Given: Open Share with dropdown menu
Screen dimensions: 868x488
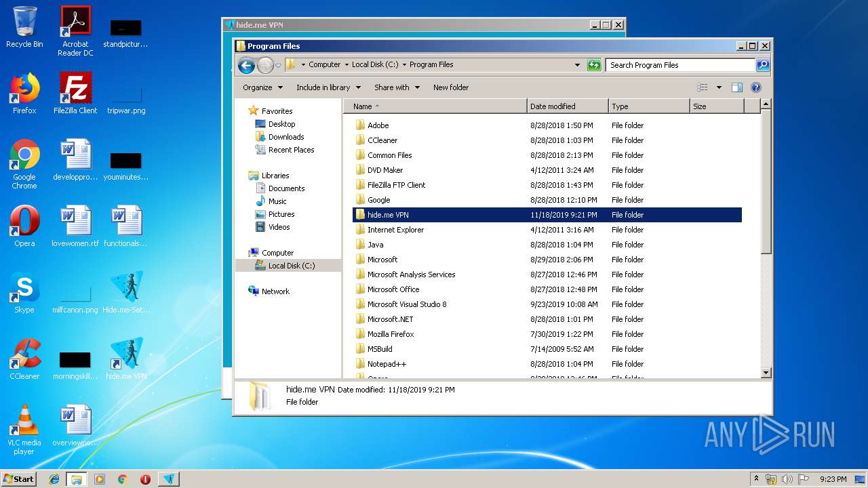Looking at the screenshot, I should 397,87.
